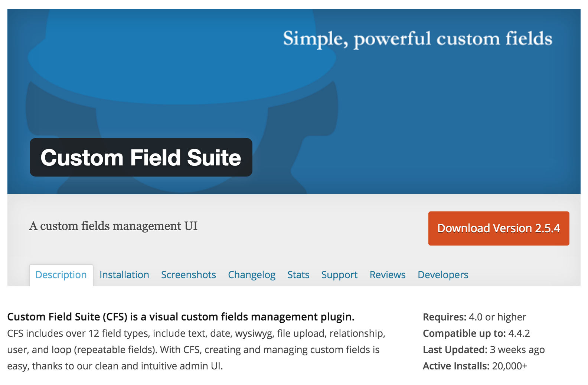Open the Screenshots tab
588x385 pixels.
tap(188, 275)
